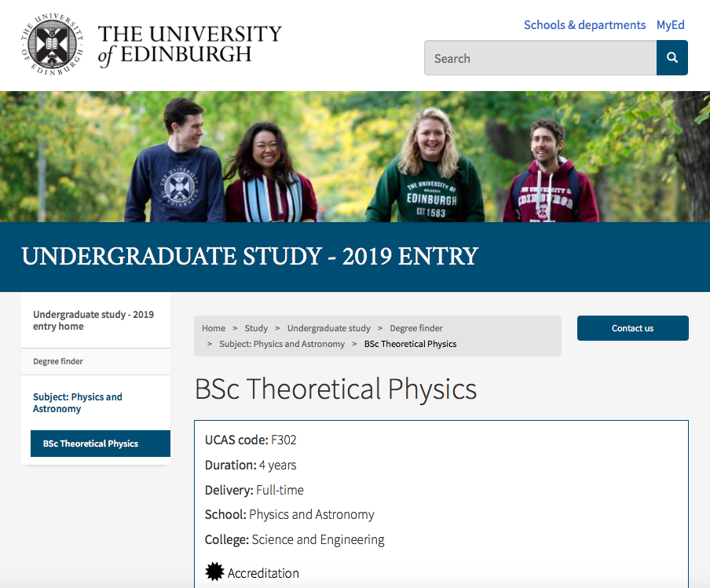Open the MyEd link
This screenshot has height=588, width=710.
click(x=670, y=25)
